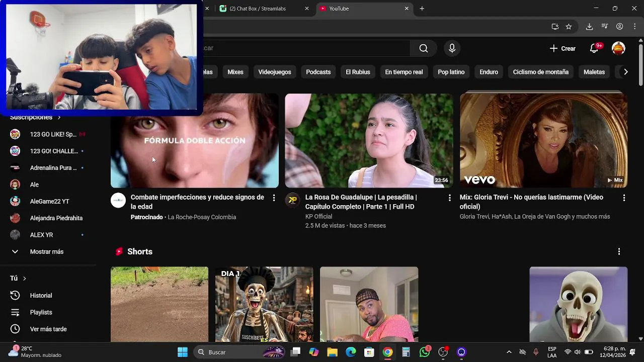Select the Pop latino chip
Viewport: 644px width, 362px height.
(451, 72)
